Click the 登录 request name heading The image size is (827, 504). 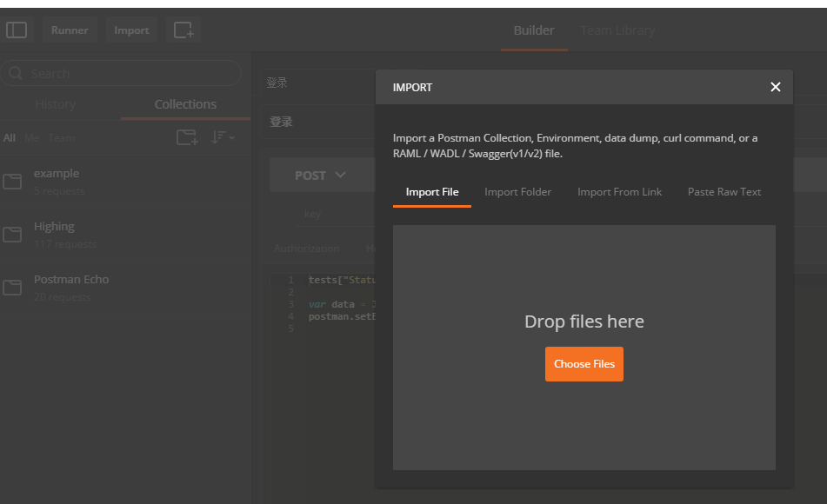click(x=281, y=122)
